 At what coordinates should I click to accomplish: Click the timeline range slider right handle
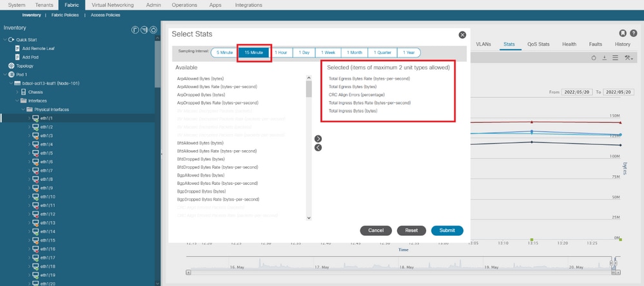(x=615, y=263)
